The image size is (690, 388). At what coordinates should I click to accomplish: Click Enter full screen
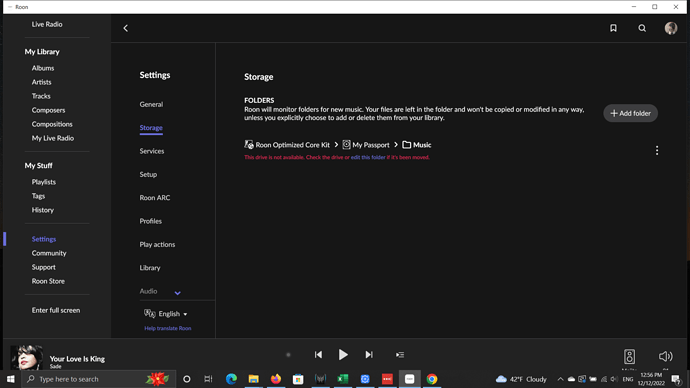click(x=56, y=310)
